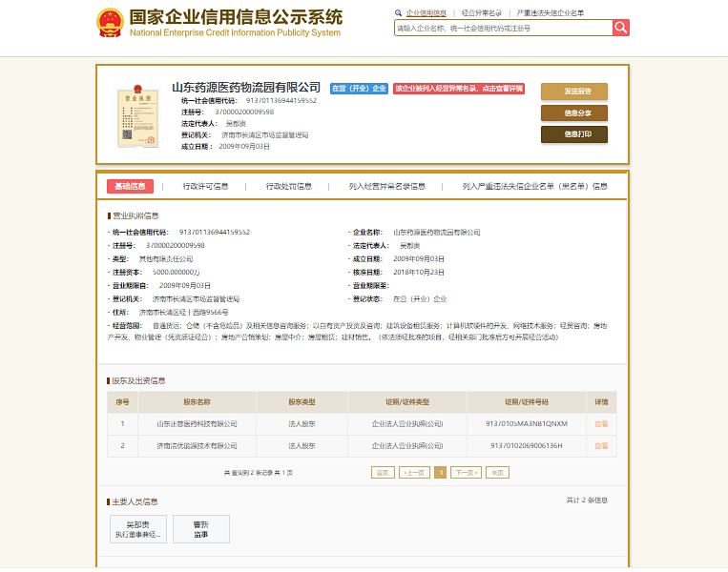Click the 主要人员信息 section heading

pos(135,502)
